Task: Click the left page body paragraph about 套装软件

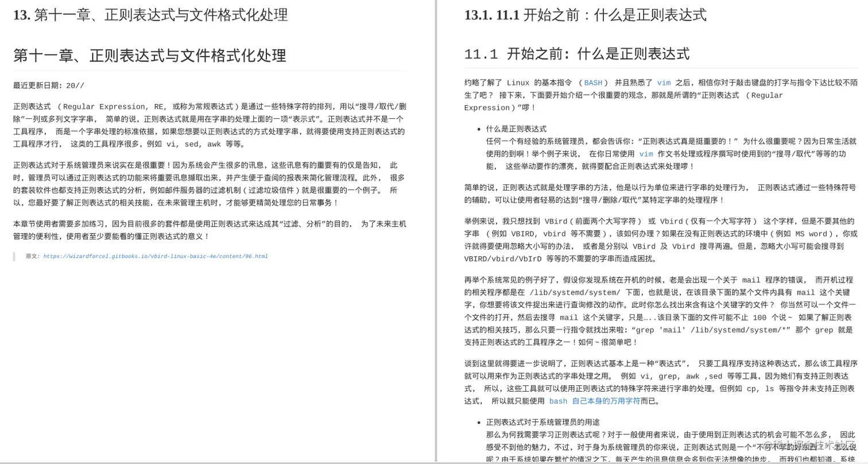Action: [x=207, y=183]
